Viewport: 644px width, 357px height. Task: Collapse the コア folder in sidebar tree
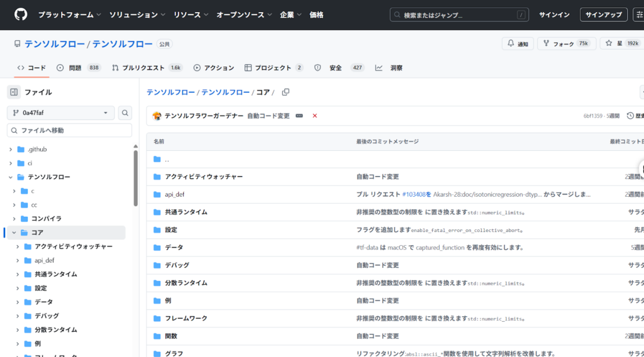click(x=14, y=233)
